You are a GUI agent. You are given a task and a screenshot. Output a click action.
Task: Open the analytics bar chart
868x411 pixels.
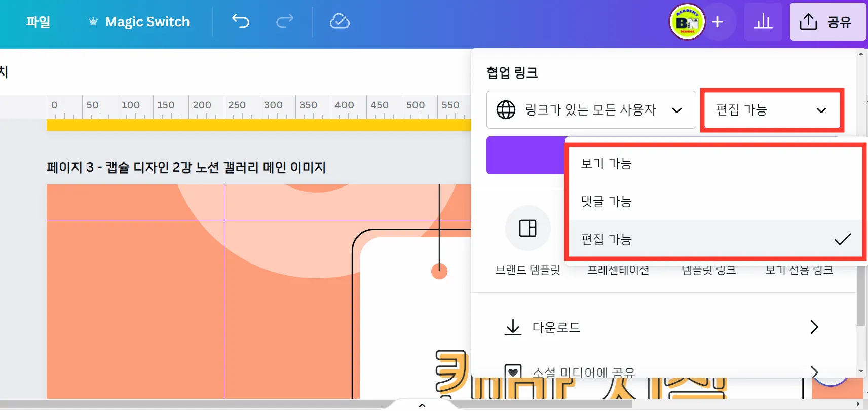(763, 22)
